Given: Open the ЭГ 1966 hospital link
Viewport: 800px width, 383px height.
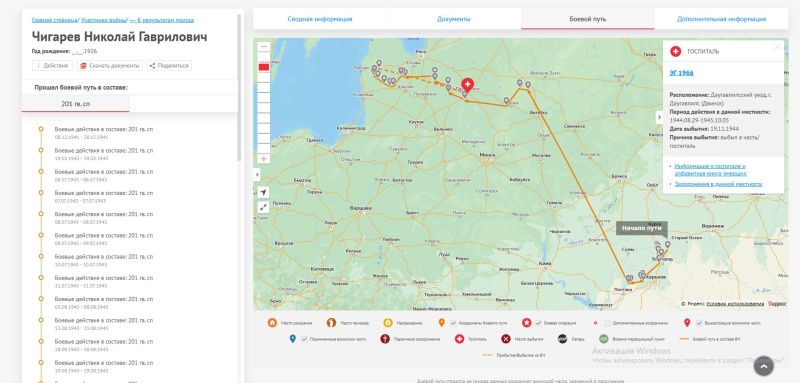Looking at the screenshot, I should tap(682, 73).
